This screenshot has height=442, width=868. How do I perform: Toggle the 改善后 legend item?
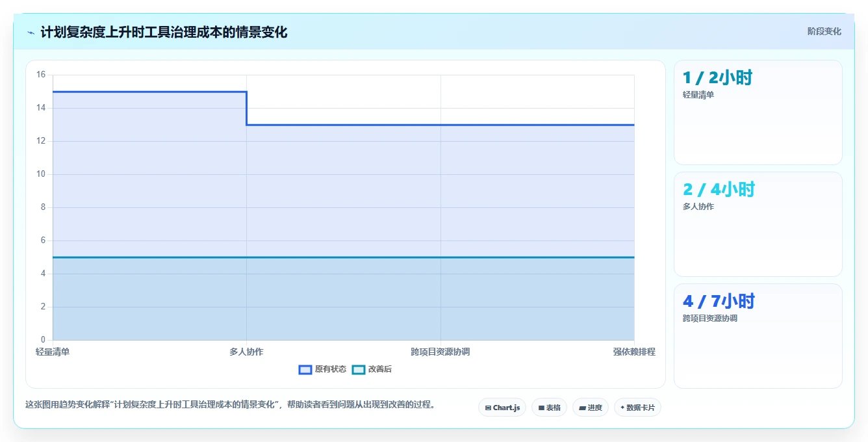click(x=372, y=369)
